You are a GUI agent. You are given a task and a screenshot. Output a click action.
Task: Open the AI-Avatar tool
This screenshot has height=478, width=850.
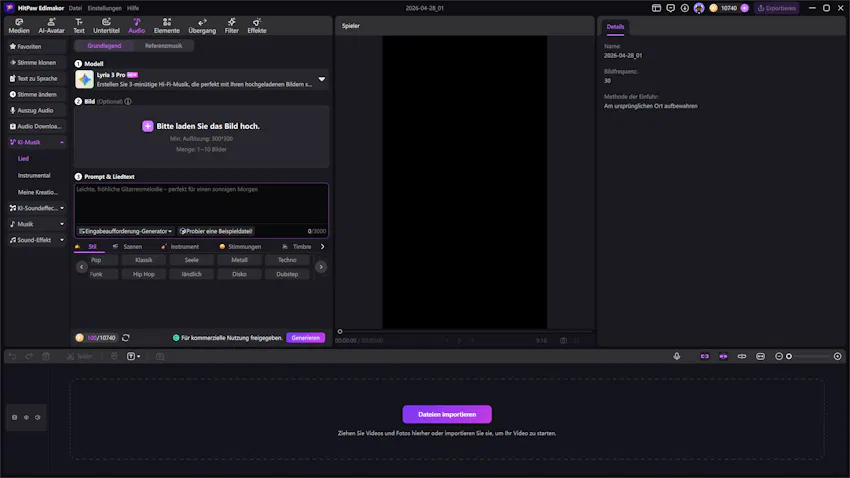point(51,26)
